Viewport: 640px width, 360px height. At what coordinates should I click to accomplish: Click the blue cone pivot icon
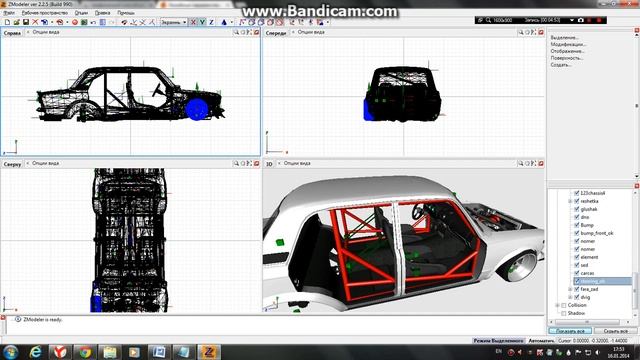coord(224,22)
